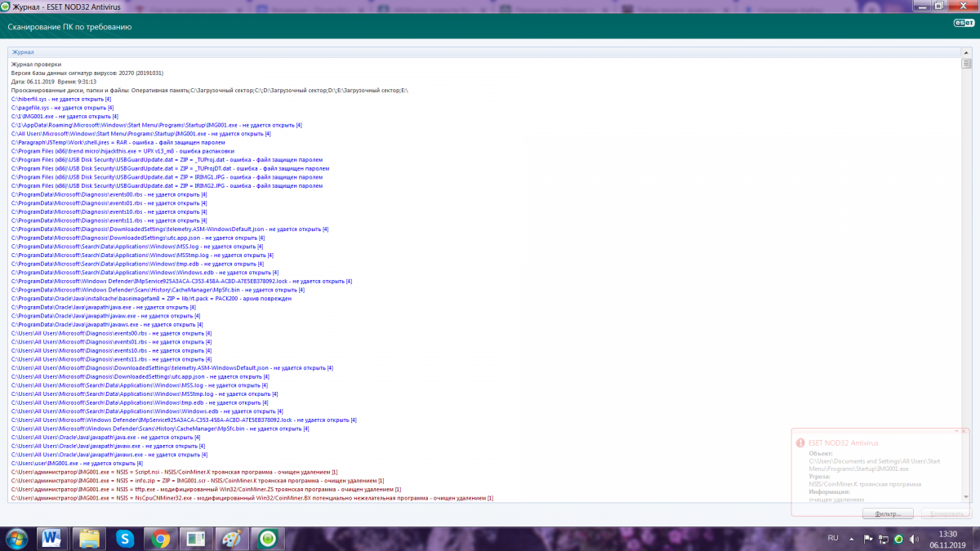Click ESET tray icon in notification area
The width and height of the screenshot is (980, 551).
[x=898, y=539]
